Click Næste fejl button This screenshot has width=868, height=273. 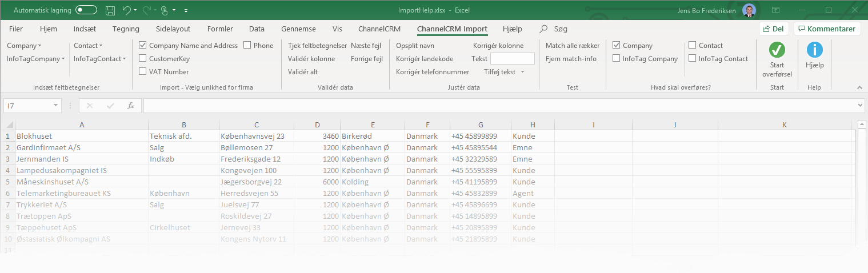coord(366,46)
